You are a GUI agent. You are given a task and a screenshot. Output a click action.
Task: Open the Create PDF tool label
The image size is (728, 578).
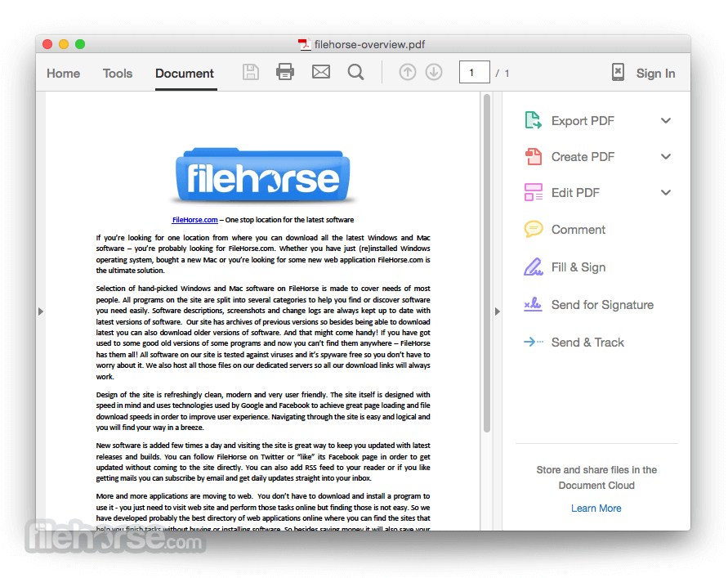pyautogui.click(x=583, y=157)
